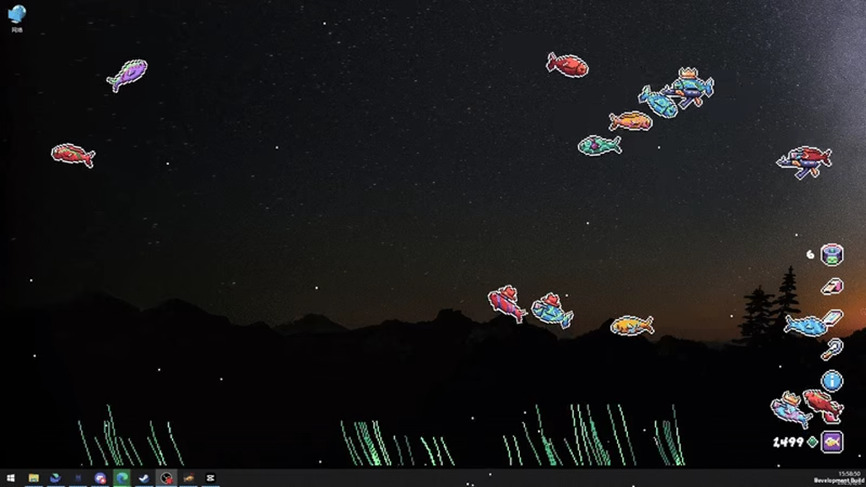Image resolution: width=866 pixels, height=487 pixels.
Task: Click the taskbar clock showing 15:58
Action: click(x=848, y=474)
